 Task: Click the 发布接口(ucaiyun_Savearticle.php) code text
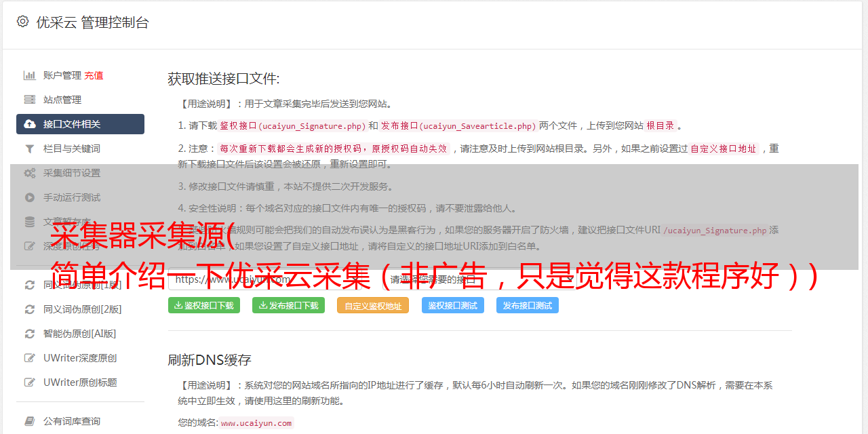pos(458,126)
